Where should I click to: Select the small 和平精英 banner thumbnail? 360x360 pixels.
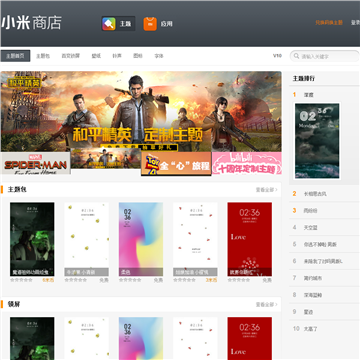pyautogui.click(x=106, y=159)
